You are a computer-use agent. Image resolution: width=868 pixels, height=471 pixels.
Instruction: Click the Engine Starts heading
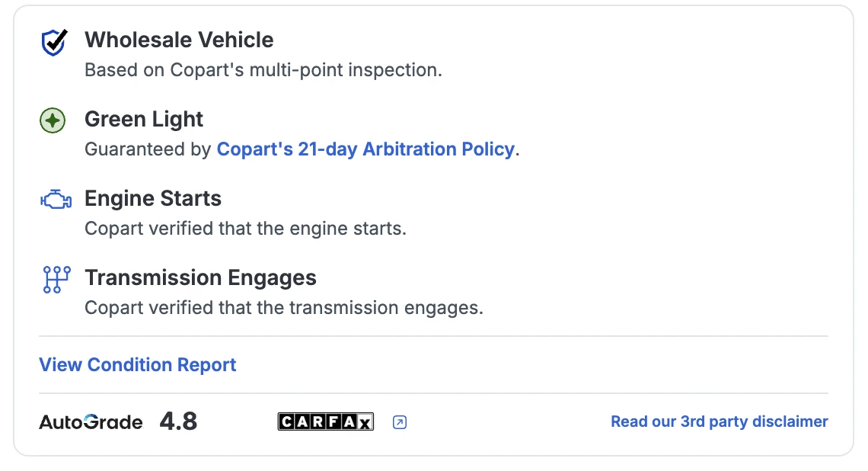153,198
